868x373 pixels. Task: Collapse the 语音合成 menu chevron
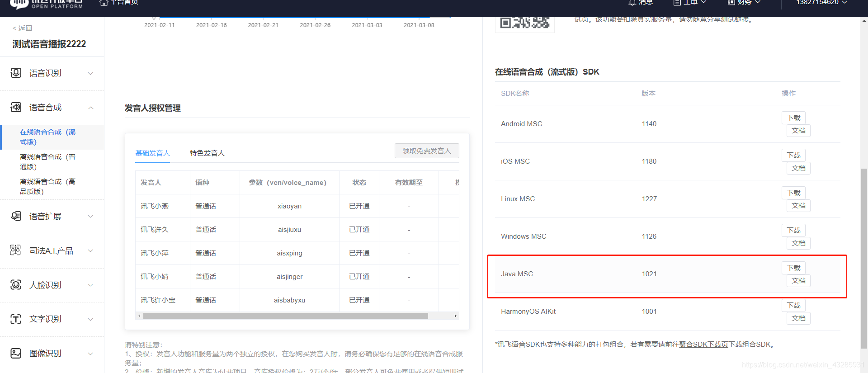pyautogui.click(x=90, y=108)
